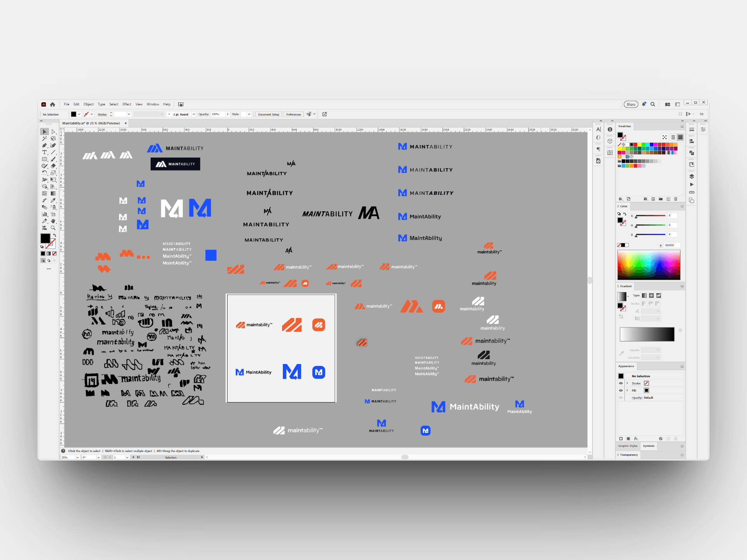The height and width of the screenshot is (560, 747).
Task: Select the Eraser tool
Action: tap(53, 166)
